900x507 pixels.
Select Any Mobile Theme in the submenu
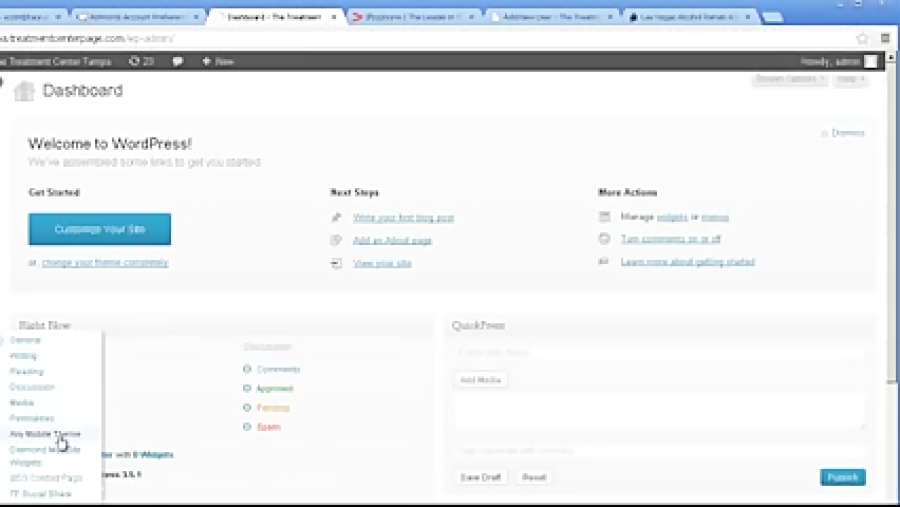45,434
